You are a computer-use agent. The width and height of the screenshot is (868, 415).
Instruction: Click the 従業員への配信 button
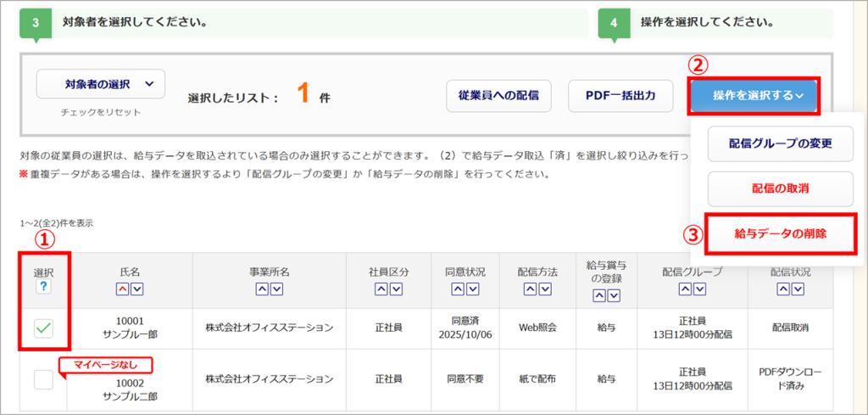tap(498, 96)
